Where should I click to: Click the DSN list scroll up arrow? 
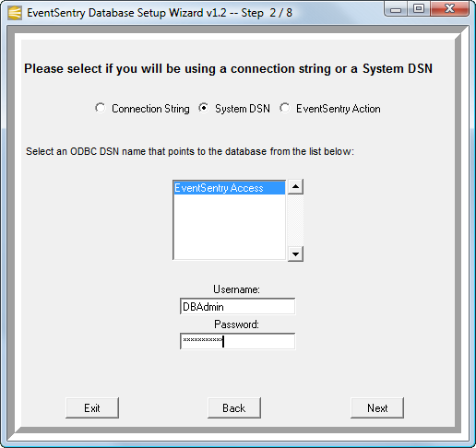click(295, 187)
